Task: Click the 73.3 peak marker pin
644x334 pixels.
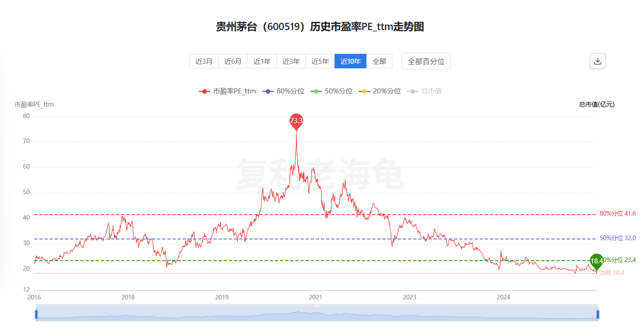Action: click(x=296, y=121)
